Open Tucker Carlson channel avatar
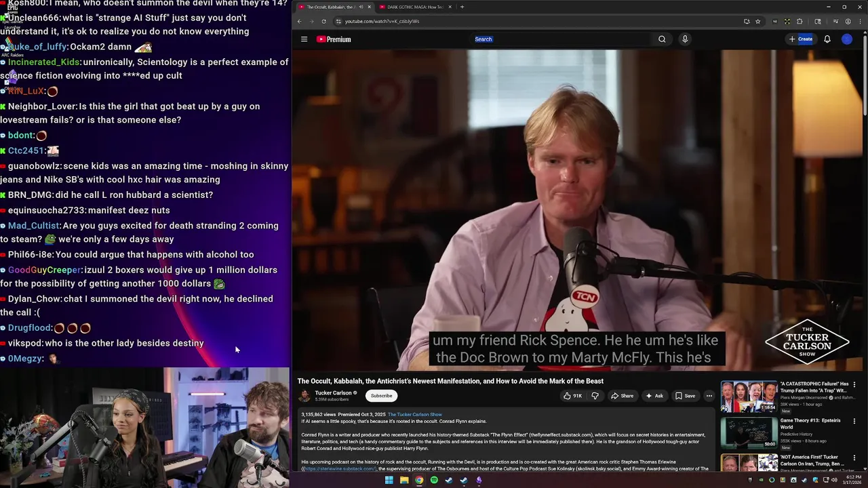This screenshot has height=488, width=868. 304,396
